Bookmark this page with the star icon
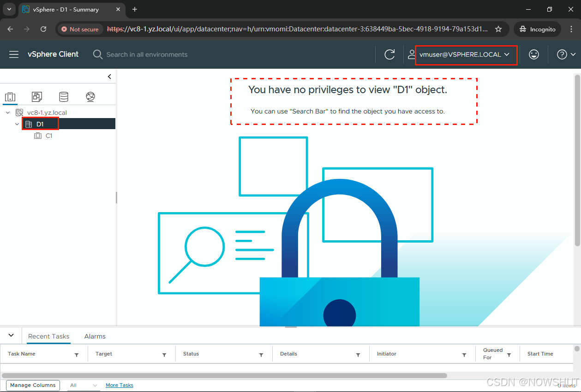The image size is (581, 392). [498, 29]
